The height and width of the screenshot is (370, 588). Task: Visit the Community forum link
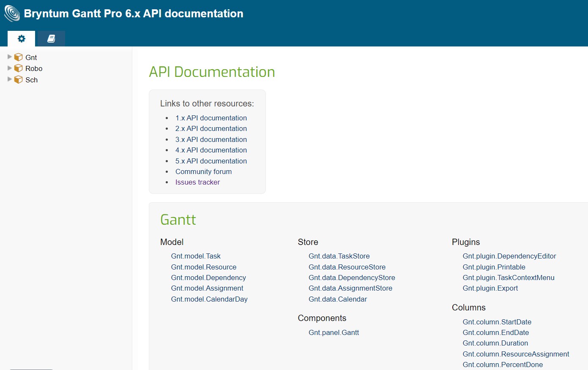point(203,171)
